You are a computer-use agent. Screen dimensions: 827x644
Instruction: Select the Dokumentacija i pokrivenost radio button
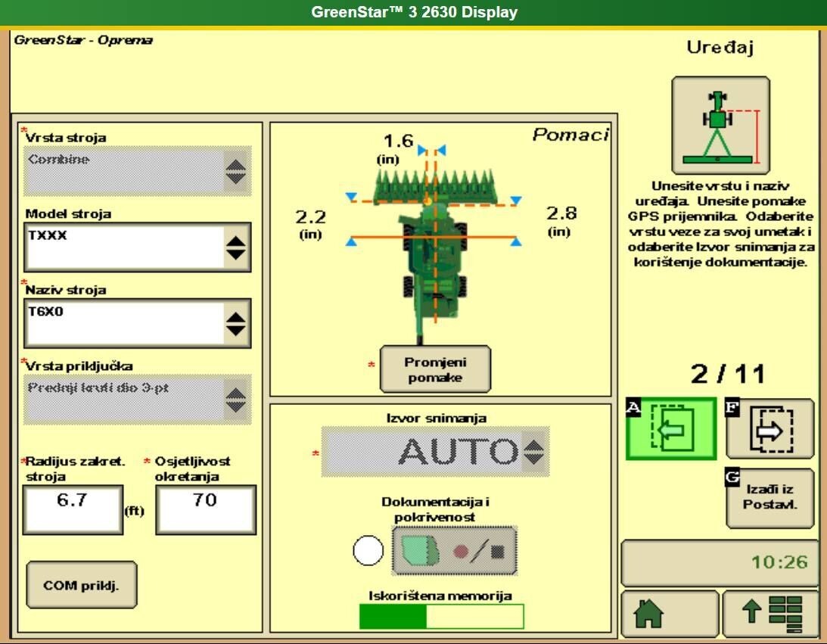pyautogui.click(x=368, y=550)
